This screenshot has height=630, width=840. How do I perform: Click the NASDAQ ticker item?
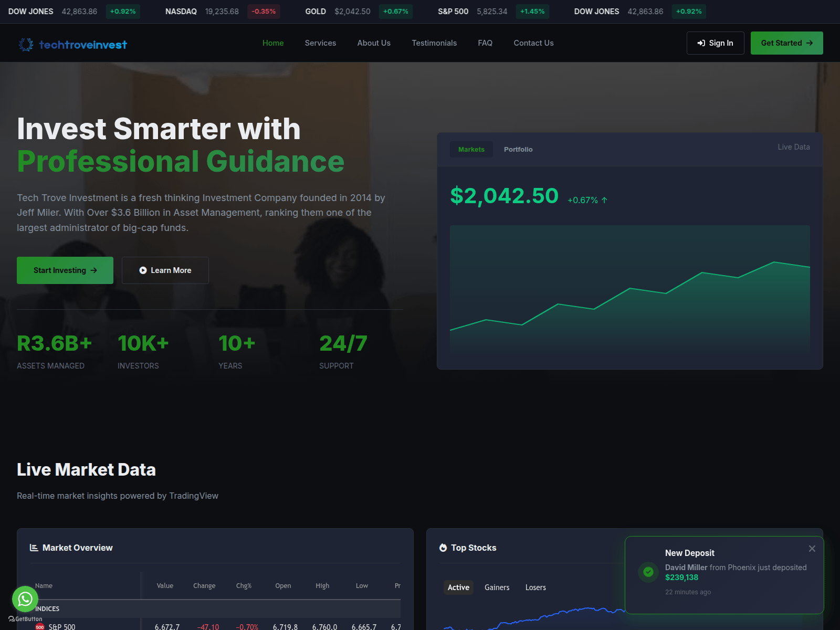pos(223,12)
